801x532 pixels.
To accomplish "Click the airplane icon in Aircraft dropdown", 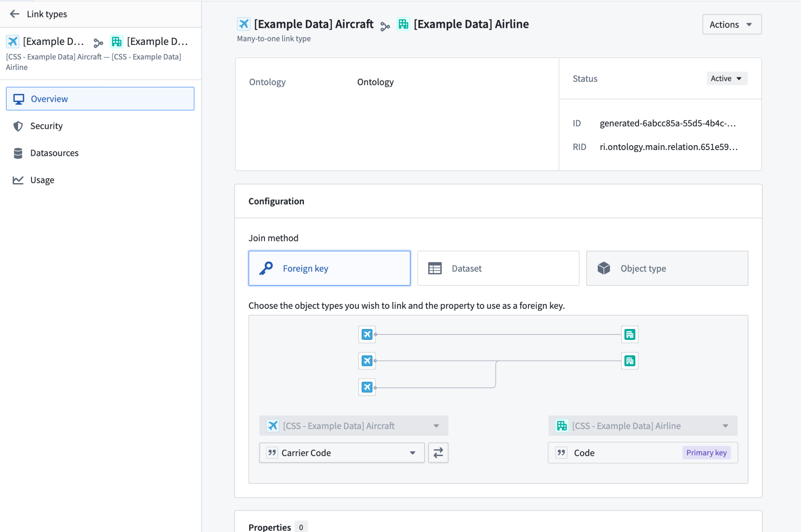I will point(273,426).
